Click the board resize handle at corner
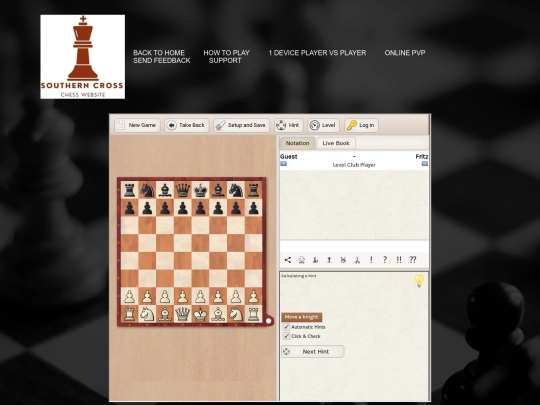Image resolution: width=540 pixels, height=405 pixels. 269,321
